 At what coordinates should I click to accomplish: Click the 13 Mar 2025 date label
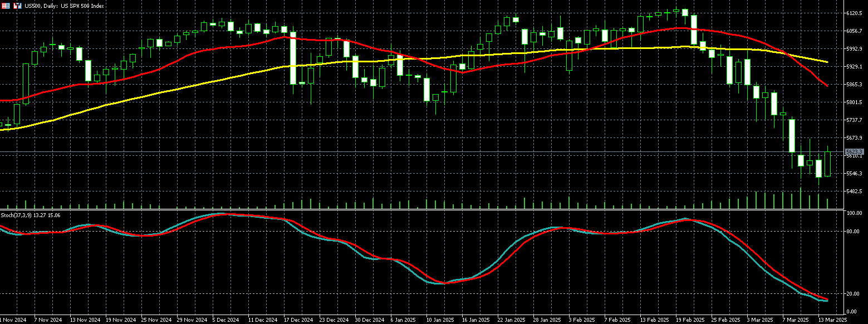[x=831, y=320]
